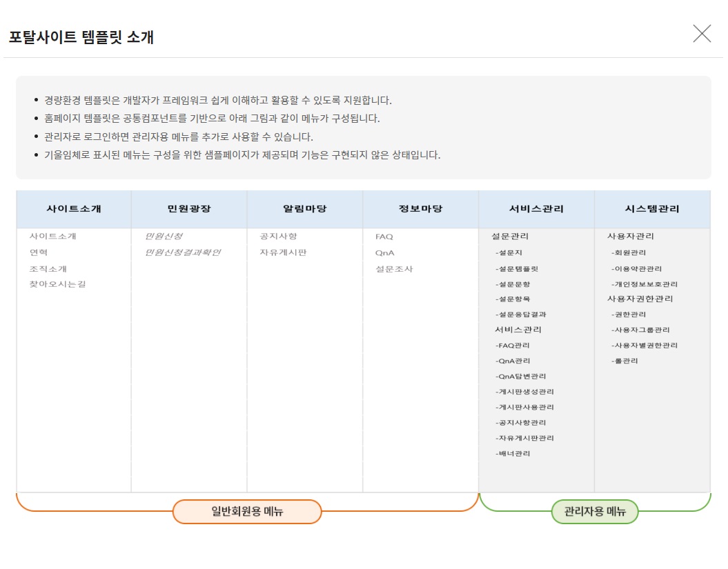The height and width of the screenshot is (569, 728).
Task: Select 회원관리 under 사용자관리
Action: pos(628,252)
